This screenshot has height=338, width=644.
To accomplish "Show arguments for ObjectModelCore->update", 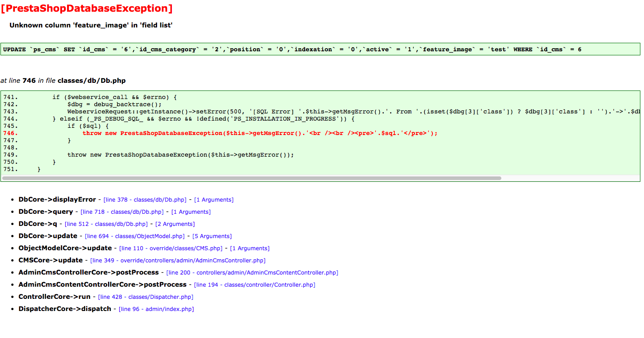I will point(250,248).
